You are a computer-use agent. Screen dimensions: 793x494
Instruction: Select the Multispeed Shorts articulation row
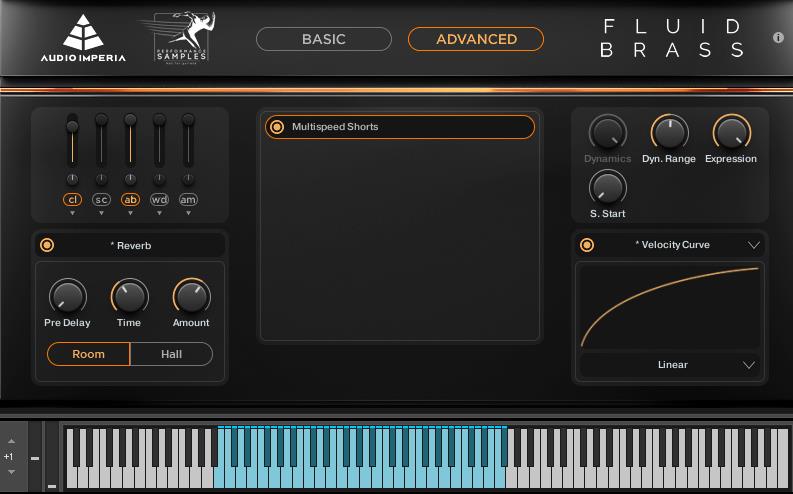click(400, 127)
